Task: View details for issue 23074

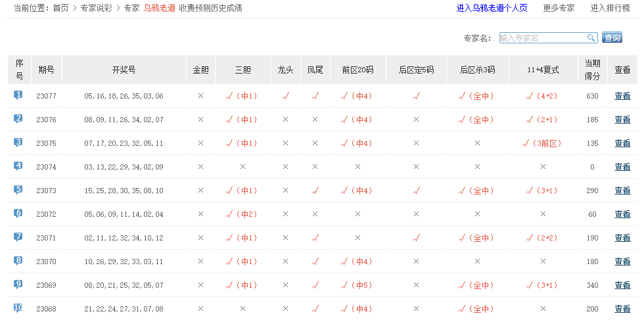Action: (x=622, y=167)
